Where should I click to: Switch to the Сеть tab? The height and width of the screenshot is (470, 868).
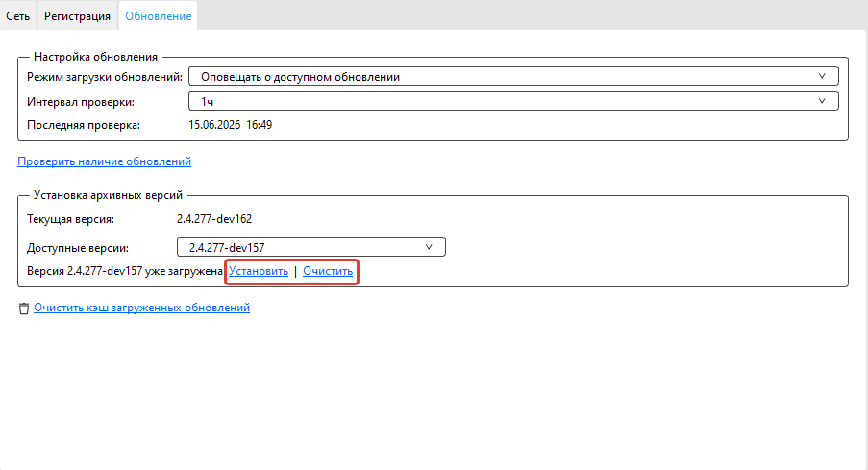[17, 16]
